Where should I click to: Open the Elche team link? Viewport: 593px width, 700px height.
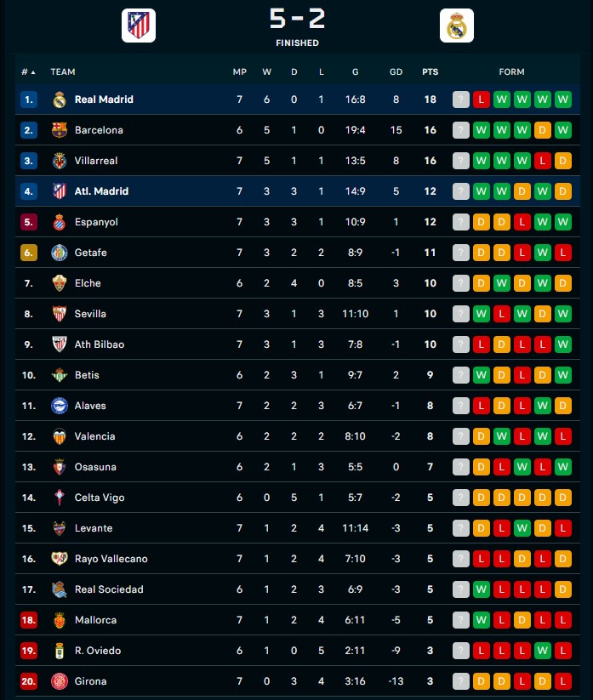click(88, 283)
